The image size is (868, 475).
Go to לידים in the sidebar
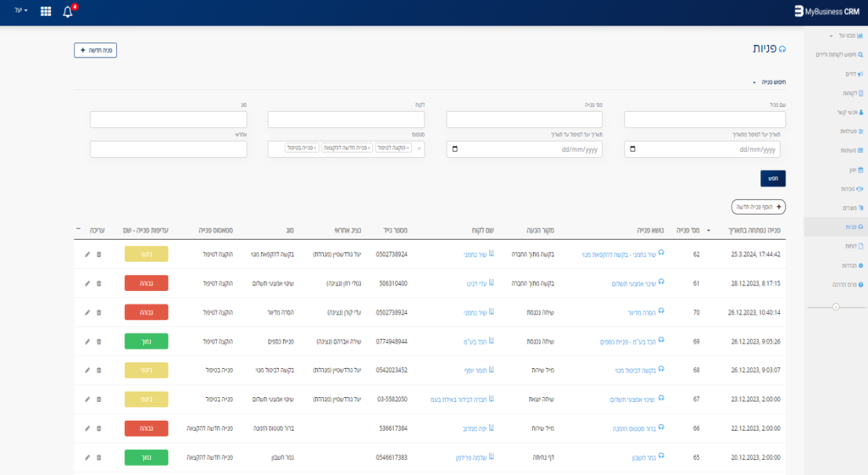coord(854,74)
